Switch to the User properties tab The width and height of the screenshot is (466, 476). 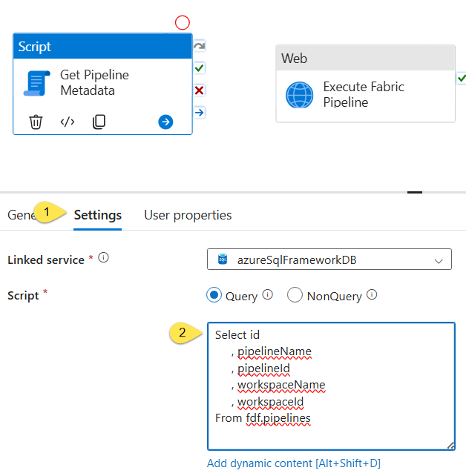coord(188,215)
